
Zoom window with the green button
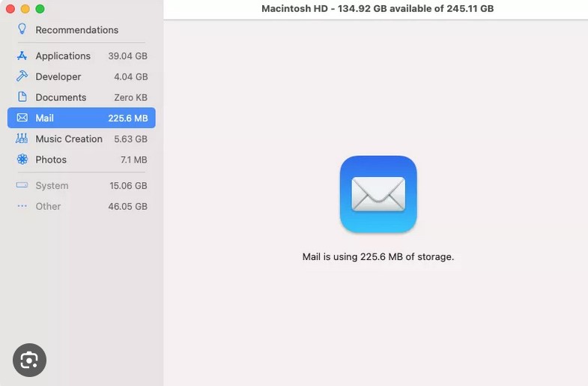click(x=40, y=9)
